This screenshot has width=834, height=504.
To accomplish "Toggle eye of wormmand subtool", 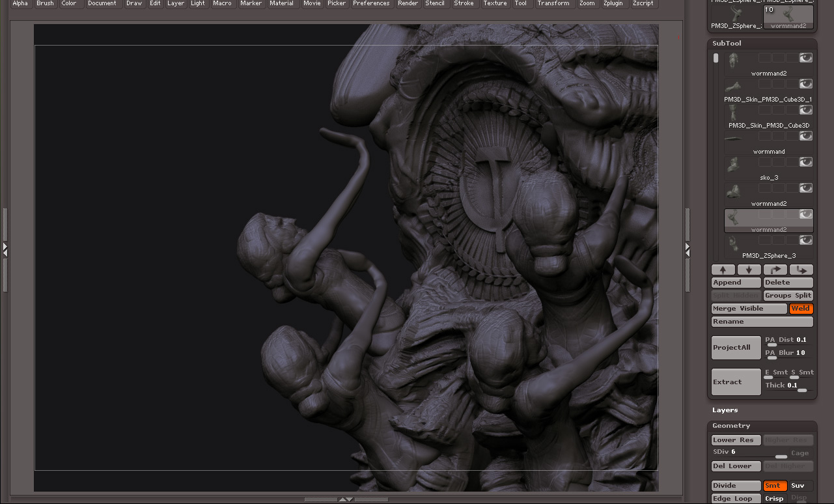I will pyautogui.click(x=806, y=136).
